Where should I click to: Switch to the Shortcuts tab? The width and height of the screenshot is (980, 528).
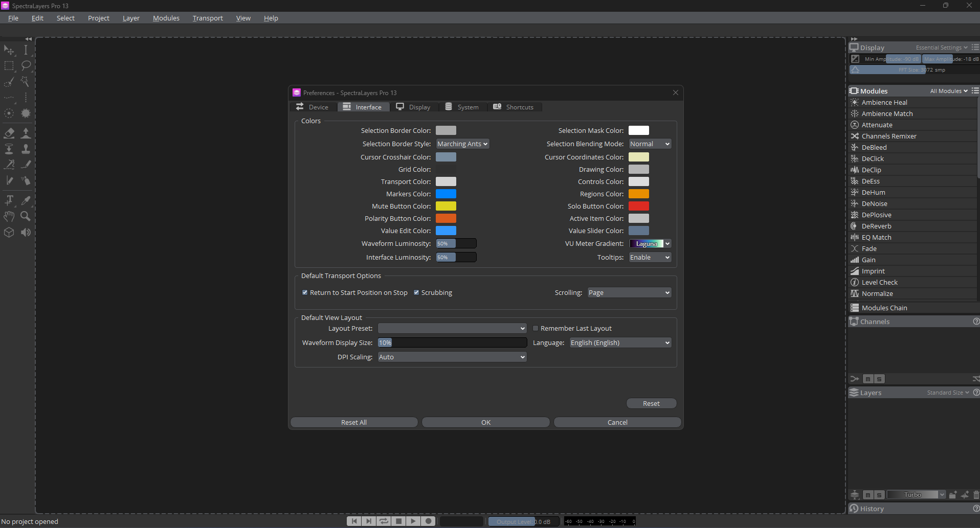[x=514, y=107]
